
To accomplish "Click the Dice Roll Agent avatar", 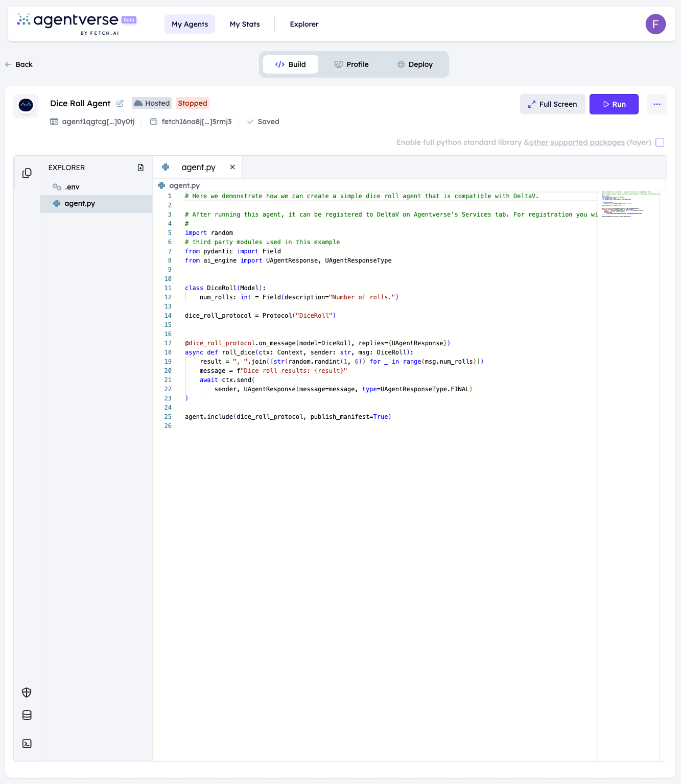I will 26,106.
